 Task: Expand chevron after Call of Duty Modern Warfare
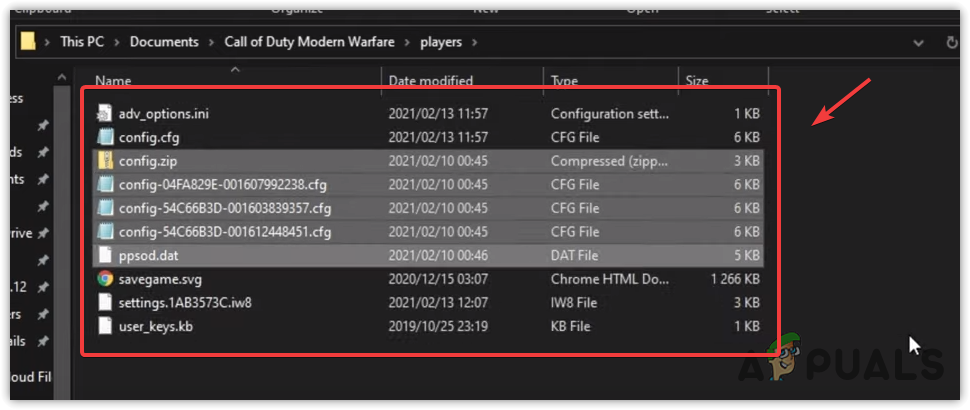407,42
